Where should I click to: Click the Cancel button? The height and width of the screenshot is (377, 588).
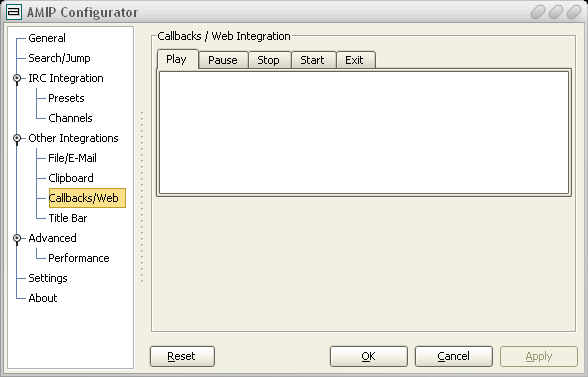454,356
